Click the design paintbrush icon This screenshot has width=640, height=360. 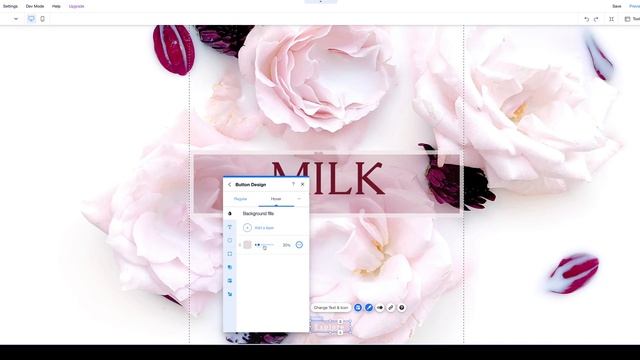pyautogui.click(x=369, y=308)
